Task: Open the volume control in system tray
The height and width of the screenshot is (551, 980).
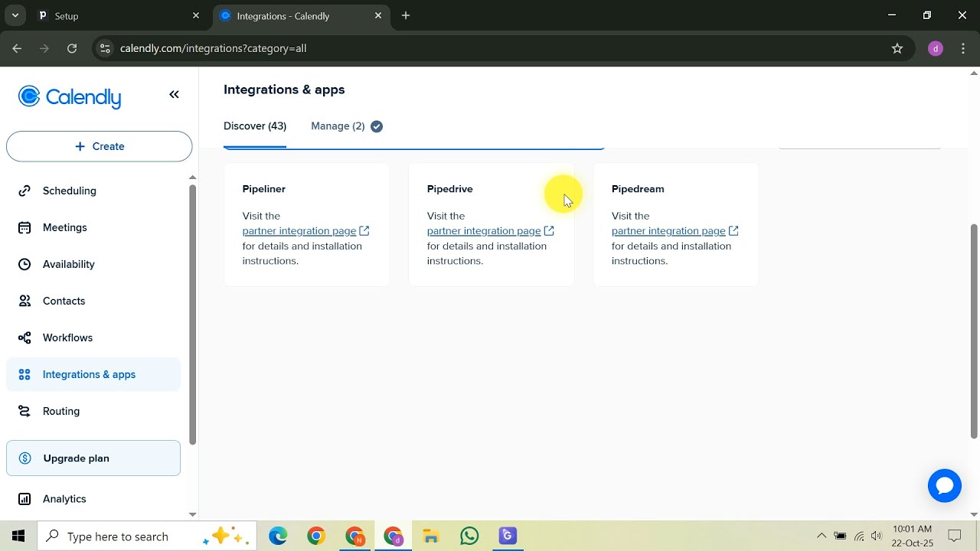Action: 877,536
